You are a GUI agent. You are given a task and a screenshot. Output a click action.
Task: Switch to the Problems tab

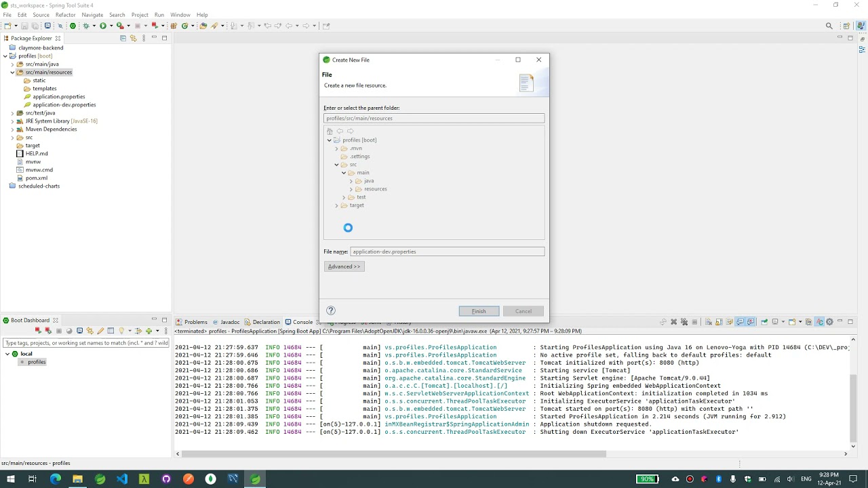click(191, 322)
